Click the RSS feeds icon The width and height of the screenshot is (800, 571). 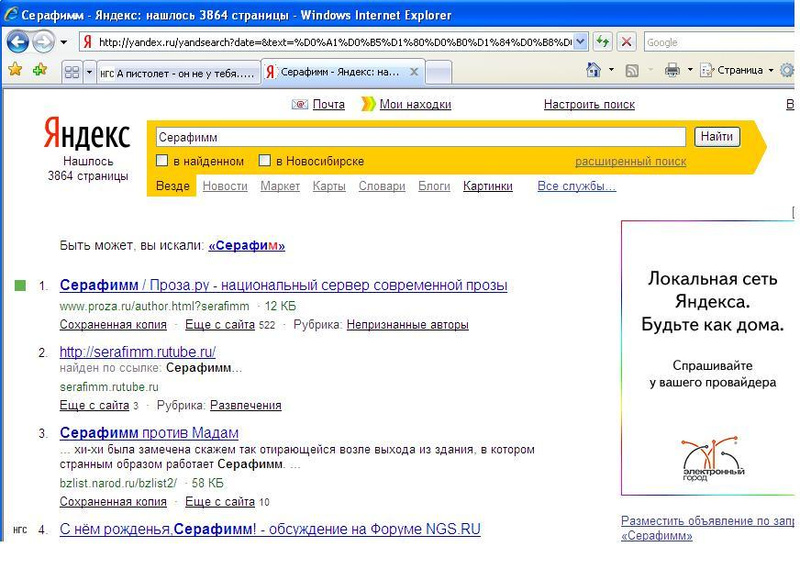[x=632, y=70]
